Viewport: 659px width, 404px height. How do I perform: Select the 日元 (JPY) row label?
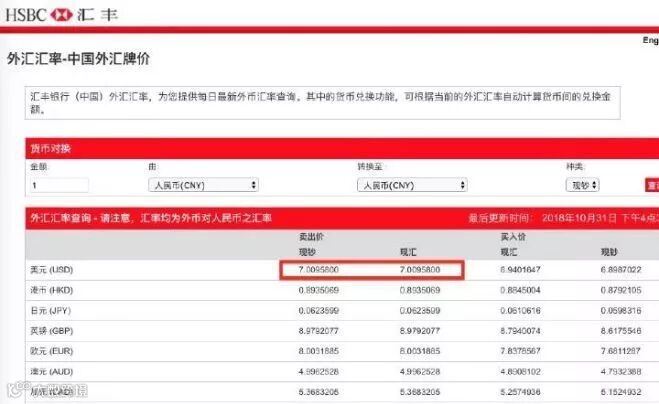tap(50, 311)
